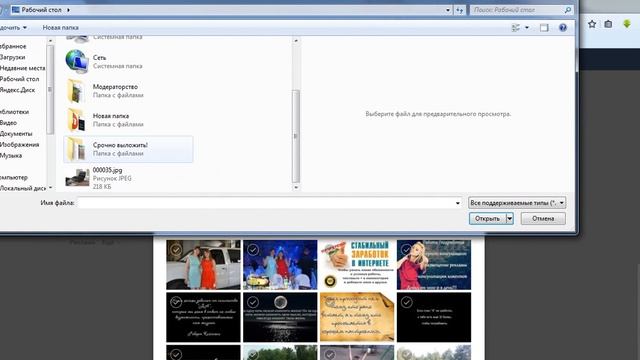The width and height of the screenshot is (640, 360).
Task: Expand the address bar history dropdown
Action: click(x=448, y=10)
